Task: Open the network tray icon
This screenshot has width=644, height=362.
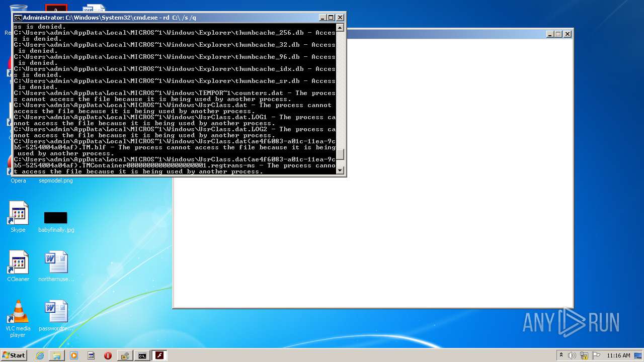Action: [584, 355]
